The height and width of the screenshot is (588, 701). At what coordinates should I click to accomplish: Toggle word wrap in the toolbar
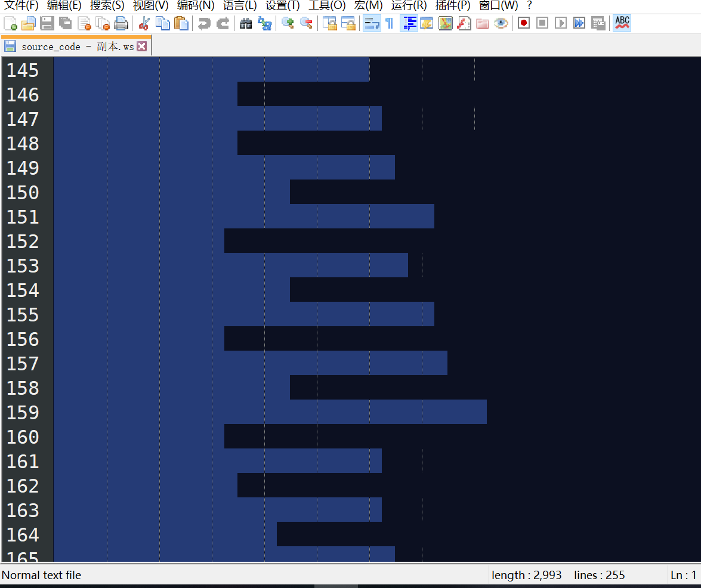coord(372,23)
